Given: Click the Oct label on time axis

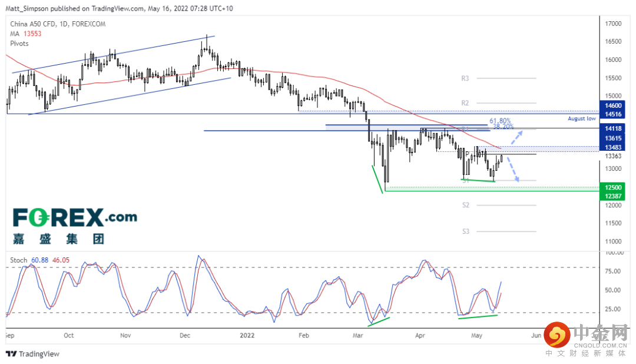Looking at the screenshot, I should (68, 336).
